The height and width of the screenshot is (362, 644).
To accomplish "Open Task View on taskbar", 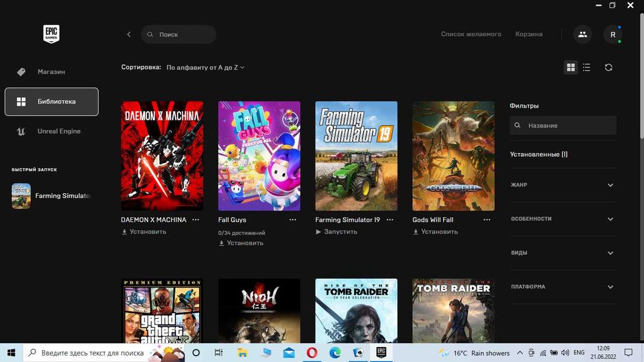I will [218, 352].
